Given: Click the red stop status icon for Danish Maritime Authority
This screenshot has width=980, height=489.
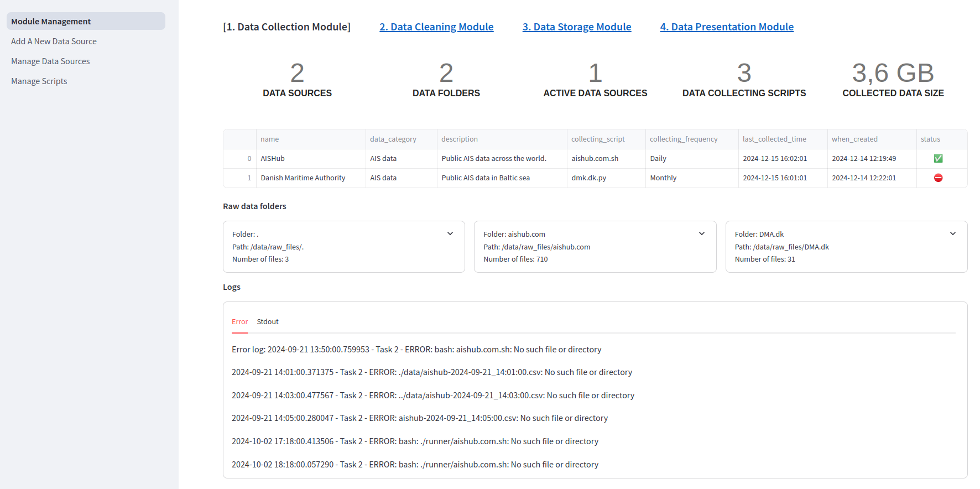Looking at the screenshot, I should click(938, 178).
